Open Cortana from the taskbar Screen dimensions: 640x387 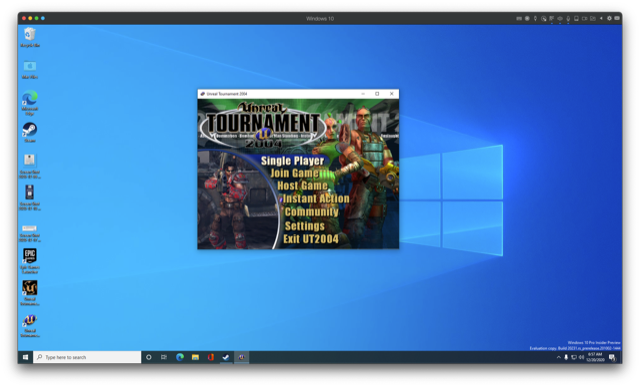[x=149, y=357]
